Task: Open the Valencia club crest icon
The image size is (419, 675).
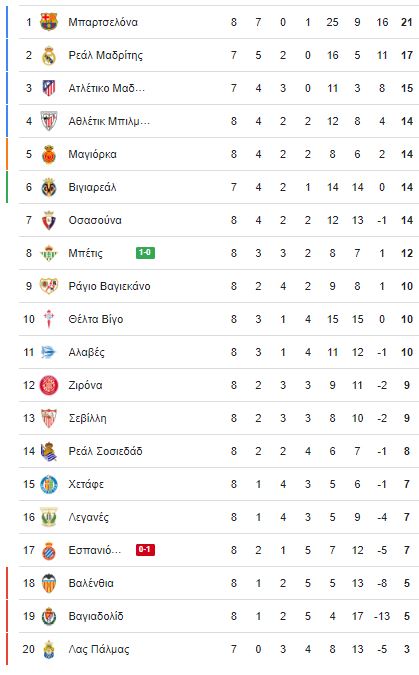Action: pyautogui.click(x=49, y=583)
